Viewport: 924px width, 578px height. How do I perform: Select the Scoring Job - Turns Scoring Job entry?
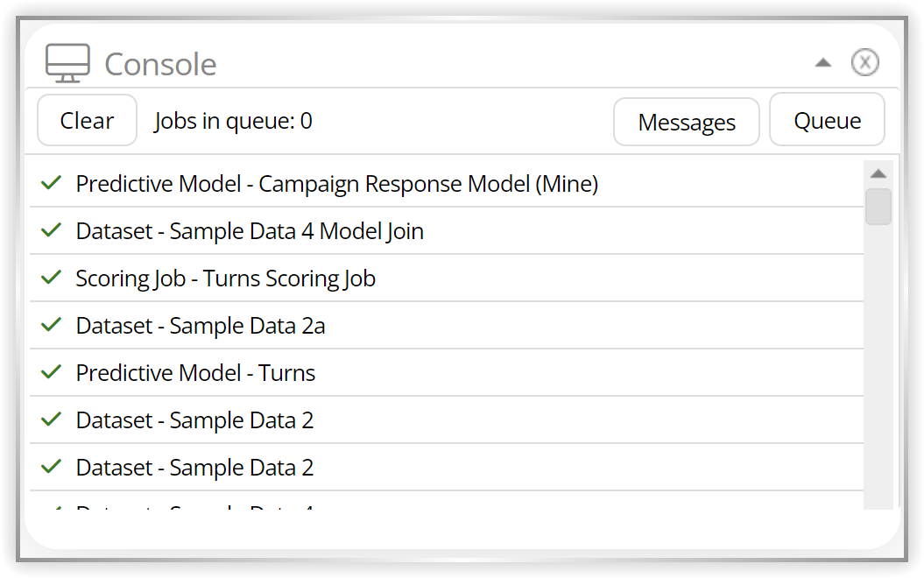pos(447,278)
